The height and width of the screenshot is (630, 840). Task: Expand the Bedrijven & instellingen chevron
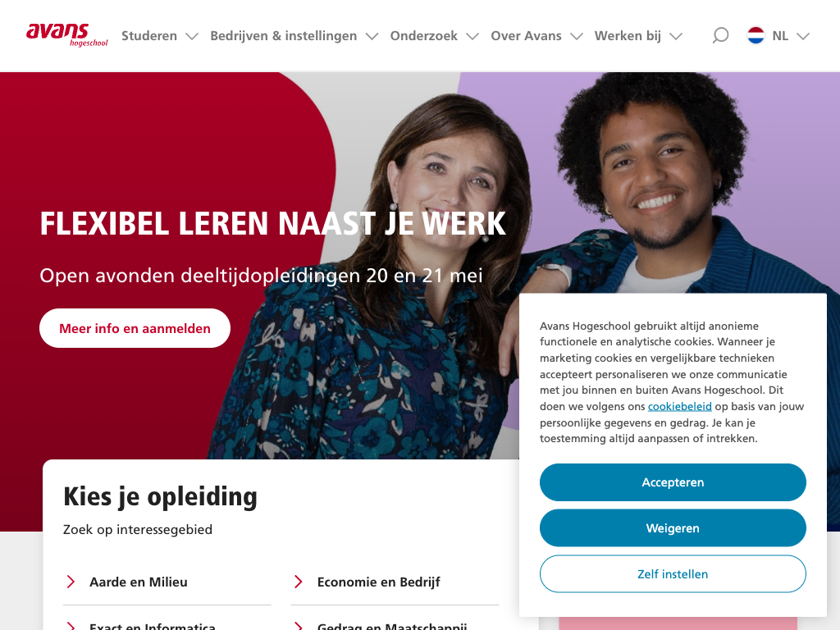372,36
